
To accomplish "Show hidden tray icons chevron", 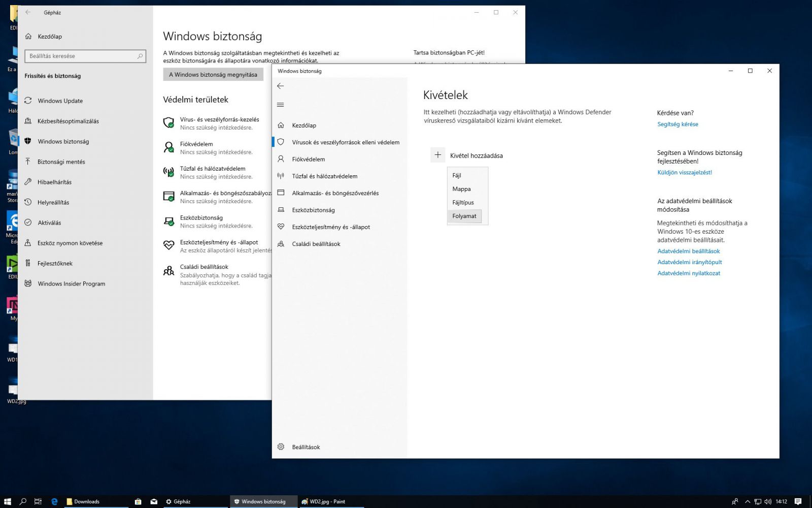I will pyautogui.click(x=747, y=501).
